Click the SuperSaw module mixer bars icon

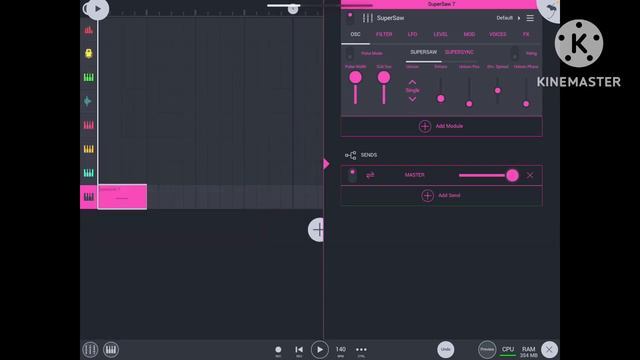pos(367,18)
